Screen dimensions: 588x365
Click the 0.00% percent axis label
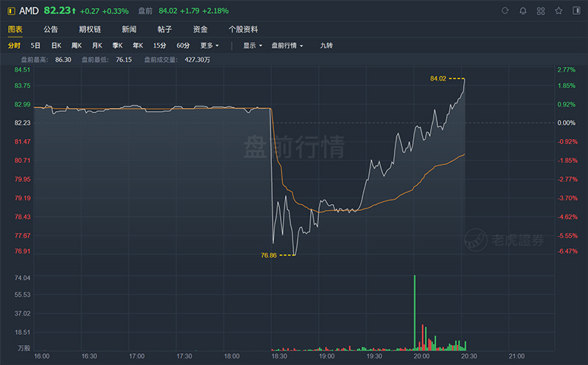pyautogui.click(x=566, y=123)
